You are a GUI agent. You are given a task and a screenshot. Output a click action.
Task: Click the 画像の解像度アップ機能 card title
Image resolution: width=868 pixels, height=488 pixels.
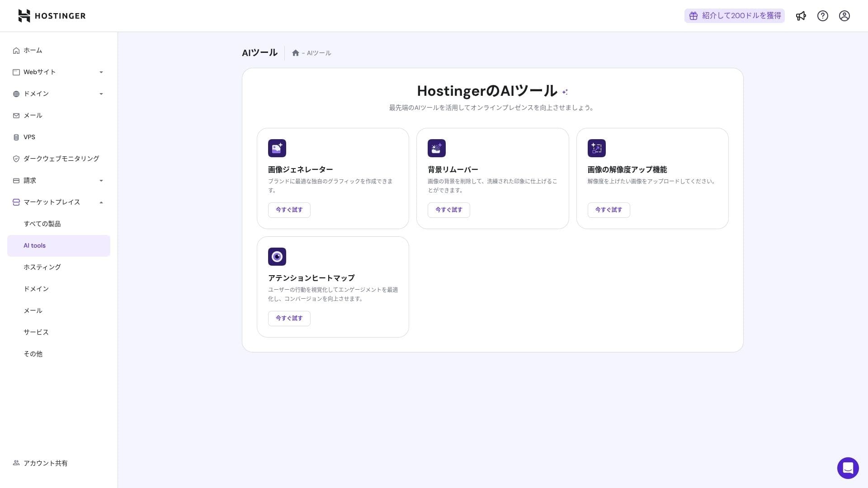coord(627,170)
